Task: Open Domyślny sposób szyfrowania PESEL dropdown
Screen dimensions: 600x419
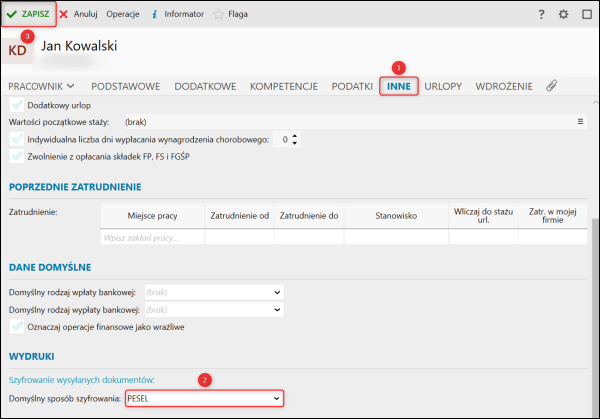Action: click(x=204, y=398)
